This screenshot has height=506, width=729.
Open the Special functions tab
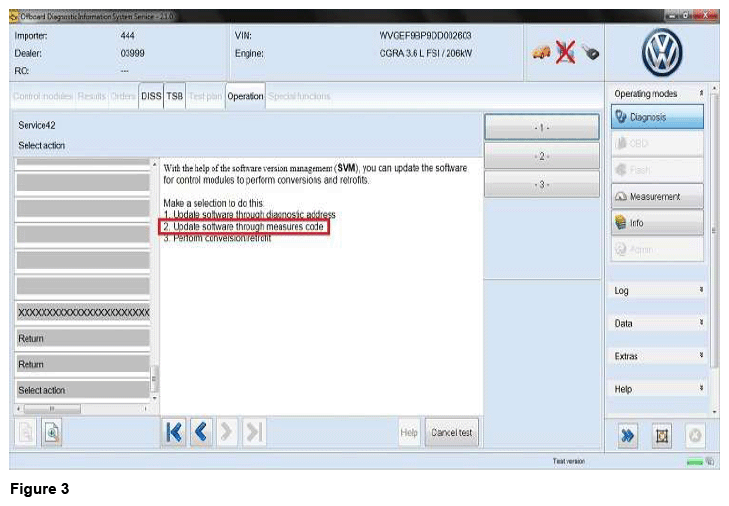[x=299, y=96]
